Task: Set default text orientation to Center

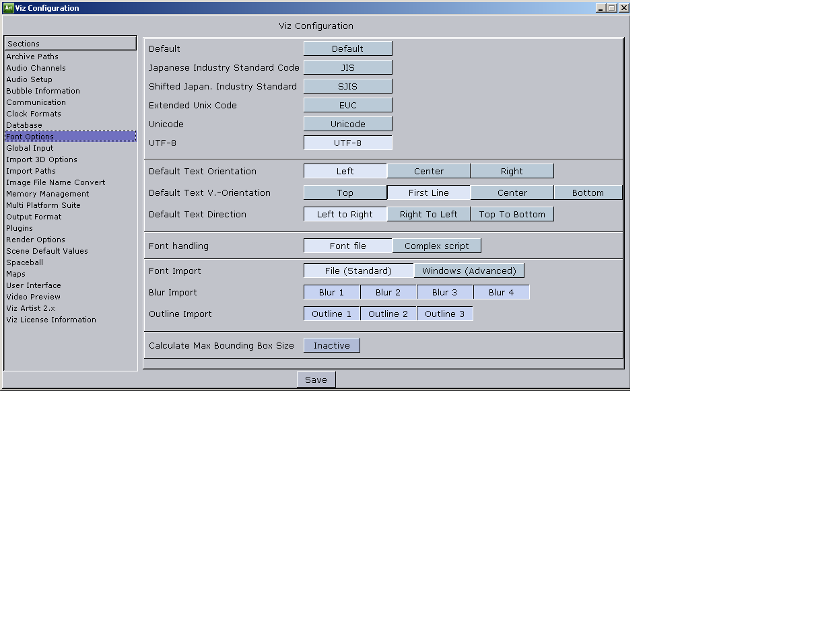Action: pyautogui.click(x=429, y=170)
